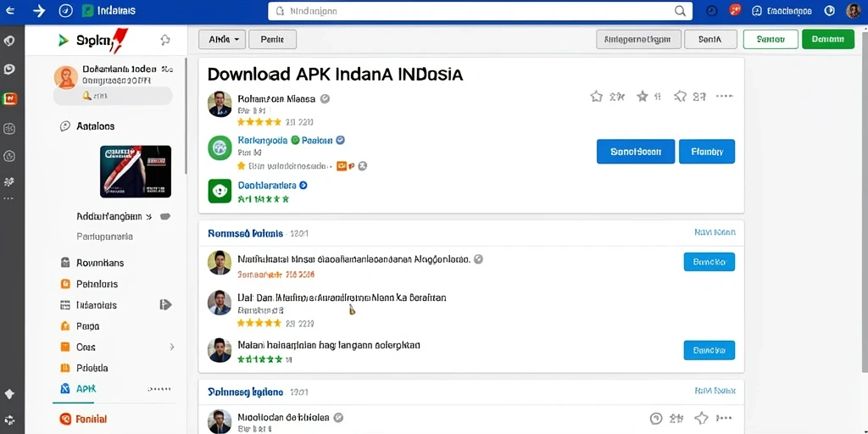The width and height of the screenshot is (868, 434).
Task: Select the Pepa sidebar item
Action: [x=87, y=326]
